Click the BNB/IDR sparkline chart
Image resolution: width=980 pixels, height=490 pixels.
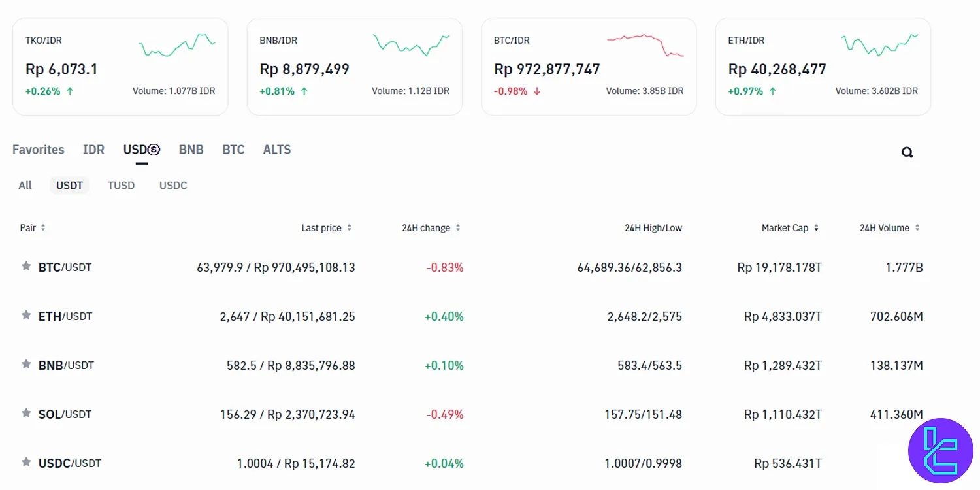[x=411, y=45]
